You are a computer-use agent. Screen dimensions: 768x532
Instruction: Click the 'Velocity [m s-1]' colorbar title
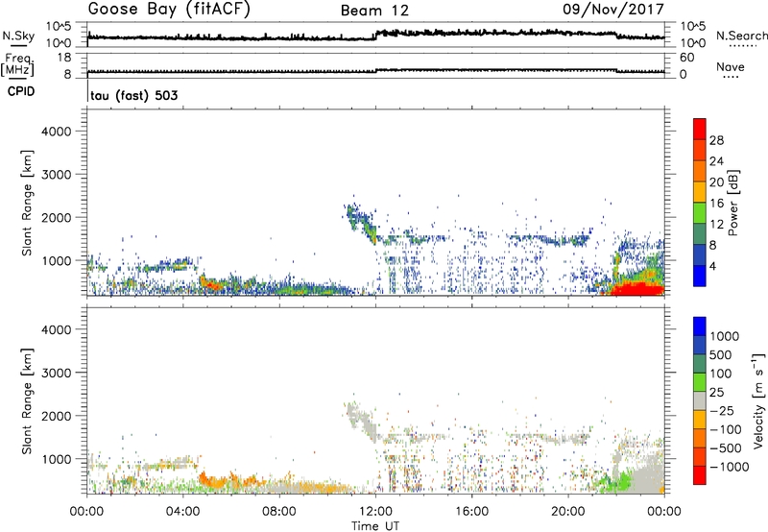[x=758, y=400]
